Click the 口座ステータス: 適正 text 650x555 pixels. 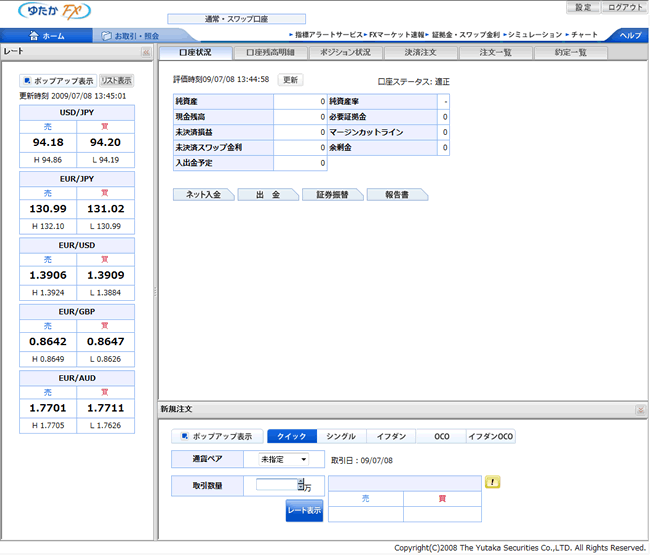[413, 82]
